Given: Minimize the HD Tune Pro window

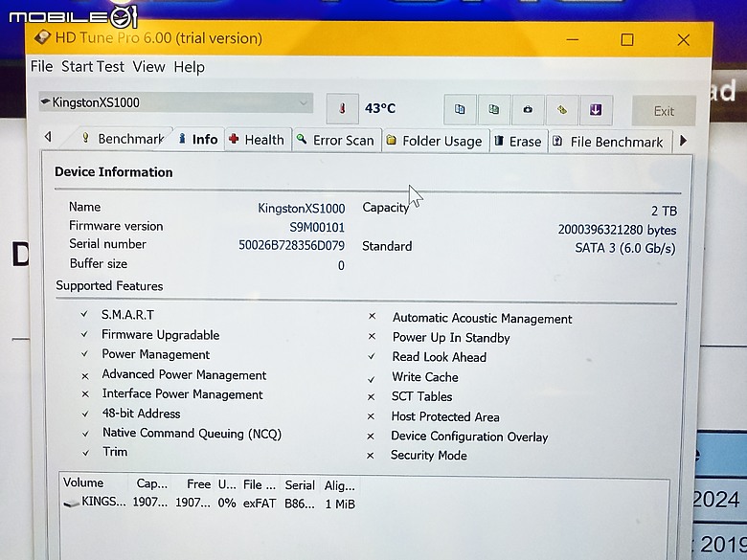Looking at the screenshot, I should click(x=573, y=39).
